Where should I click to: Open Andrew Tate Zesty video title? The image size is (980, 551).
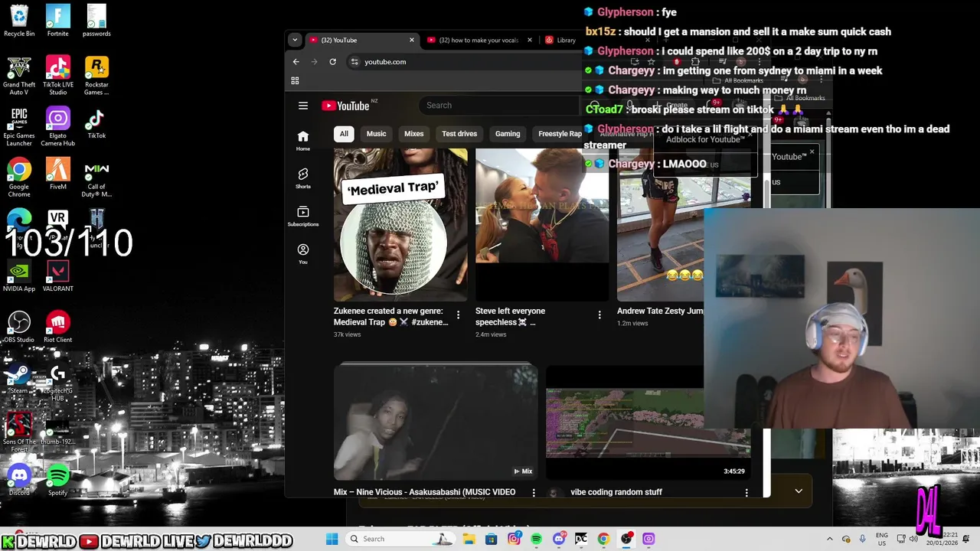pos(660,311)
